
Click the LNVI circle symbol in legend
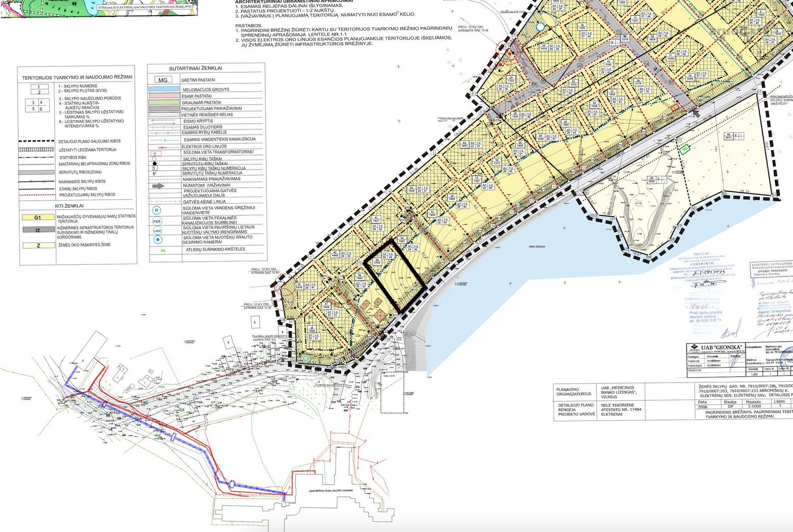click(x=157, y=231)
